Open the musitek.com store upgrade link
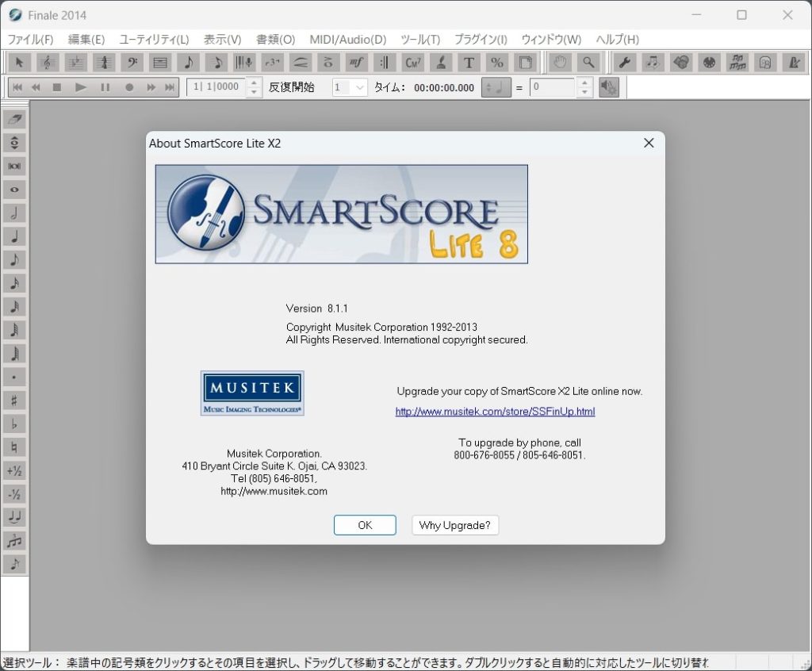The height and width of the screenshot is (671, 812). 495,412
